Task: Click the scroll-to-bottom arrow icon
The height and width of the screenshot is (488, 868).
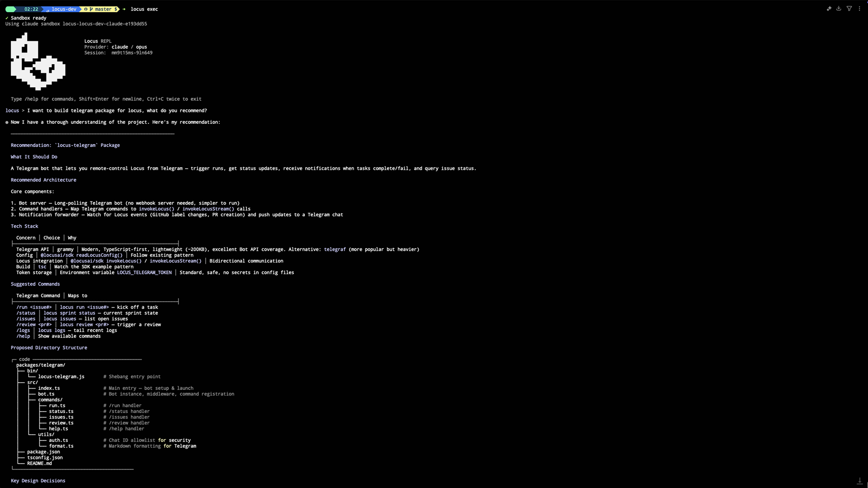Action: point(860,481)
